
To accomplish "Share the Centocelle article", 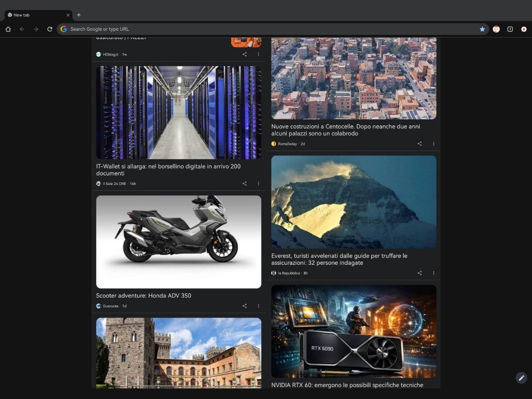I will [x=419, y=144].
